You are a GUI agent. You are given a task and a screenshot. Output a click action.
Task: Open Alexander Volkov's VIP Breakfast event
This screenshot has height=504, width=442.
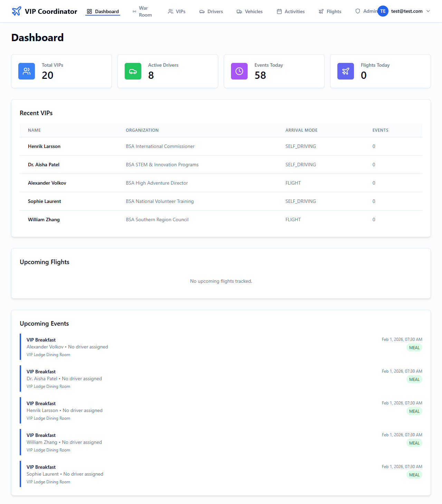point(41,340)
